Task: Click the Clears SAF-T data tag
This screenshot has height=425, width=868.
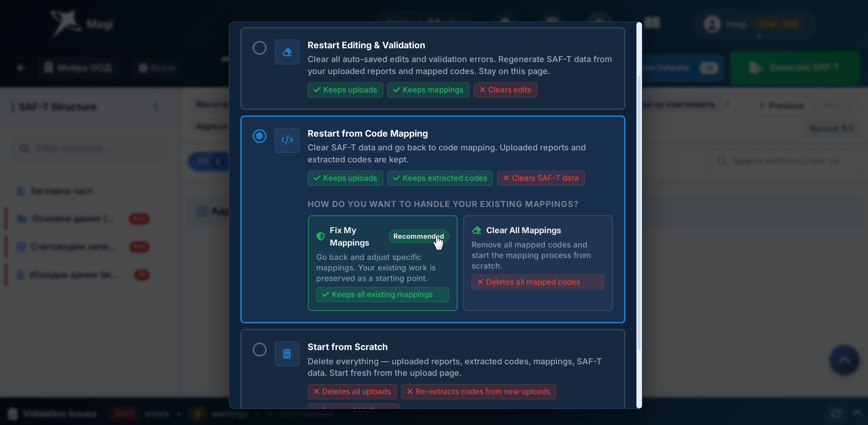Action: pos(541,178)
